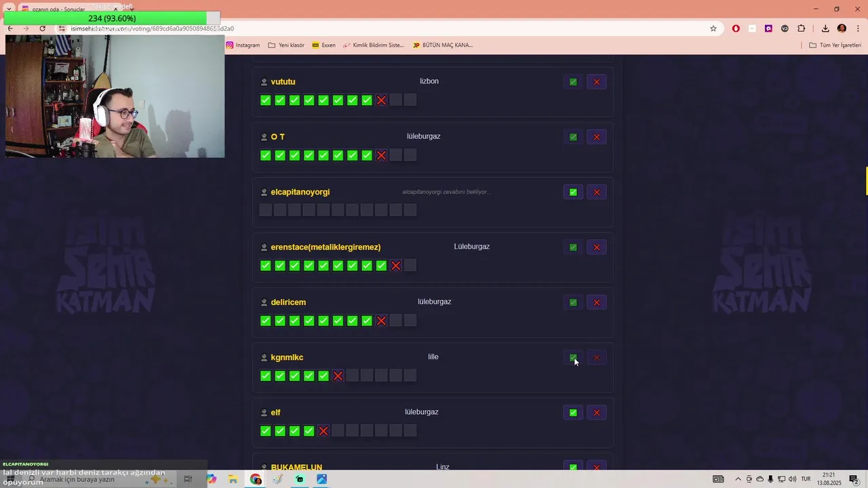Open the Copilot taskbar icon
The height and width of the screenshot is (488, 868).
pyautogui.click(x=211, y=479)
